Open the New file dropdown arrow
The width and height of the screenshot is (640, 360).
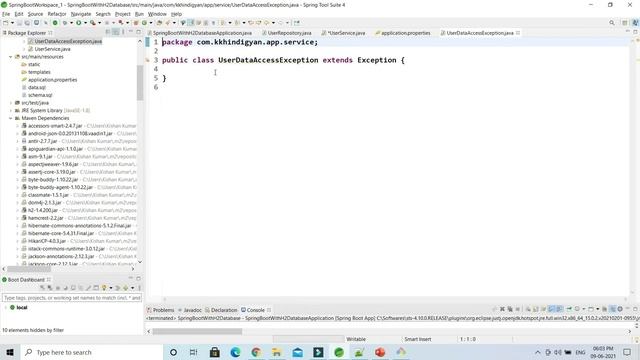(12, 23)
